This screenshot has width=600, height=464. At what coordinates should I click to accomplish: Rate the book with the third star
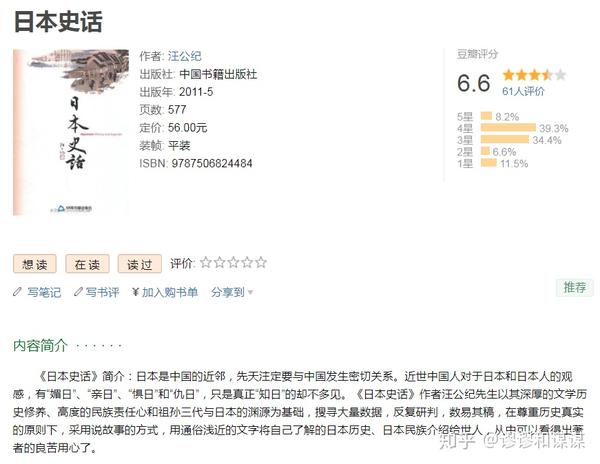point(233,263)
